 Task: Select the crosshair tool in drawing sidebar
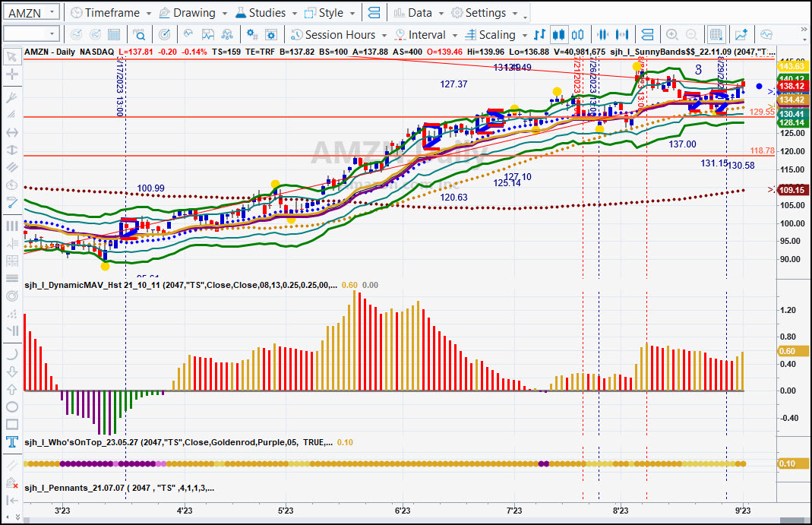pos(11,75)
